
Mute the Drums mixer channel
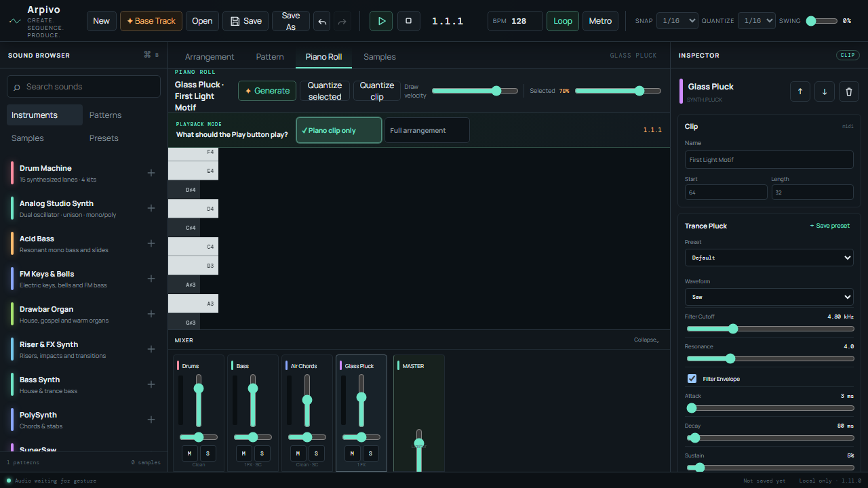pos(189,453)
